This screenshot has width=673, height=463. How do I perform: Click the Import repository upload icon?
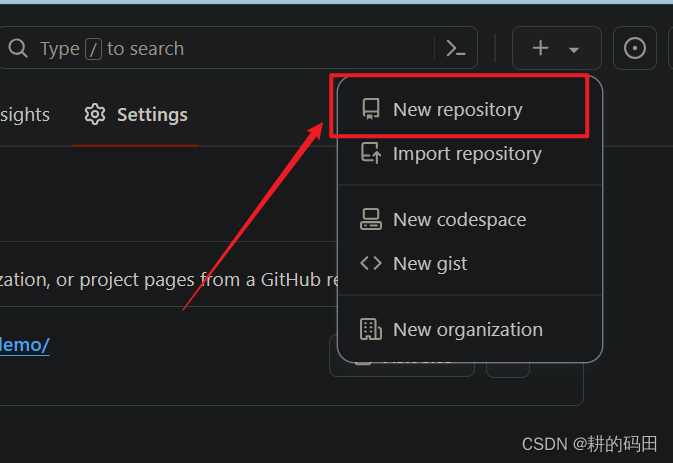[x=371, y=153]
